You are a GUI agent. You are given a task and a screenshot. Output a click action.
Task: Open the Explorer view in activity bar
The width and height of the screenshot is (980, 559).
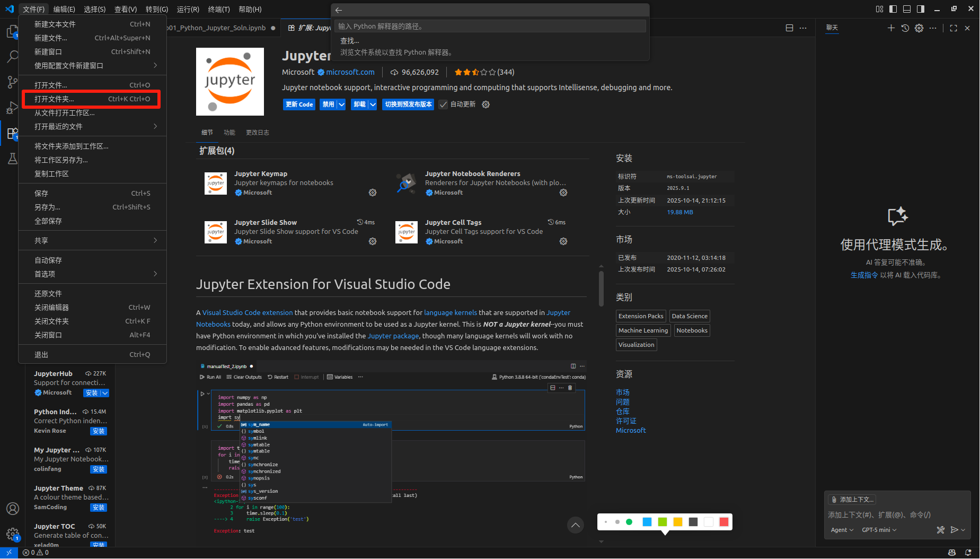point(12,32)
